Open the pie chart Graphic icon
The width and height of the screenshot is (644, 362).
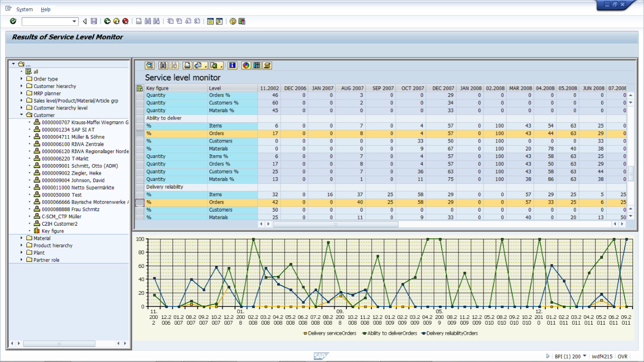tap(246, 66)
